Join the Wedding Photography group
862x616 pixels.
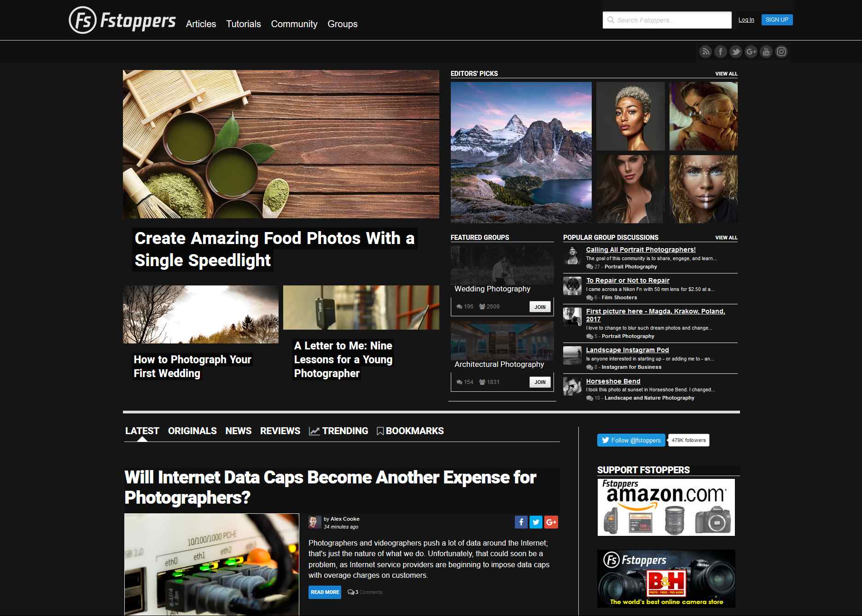(x=540, y=307)
